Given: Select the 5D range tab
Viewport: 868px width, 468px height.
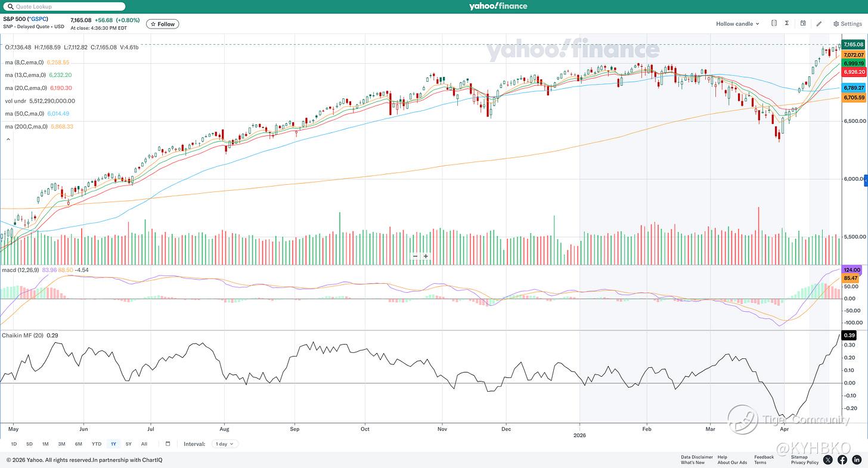Looking at the screenshot, I should pos(30,444).
